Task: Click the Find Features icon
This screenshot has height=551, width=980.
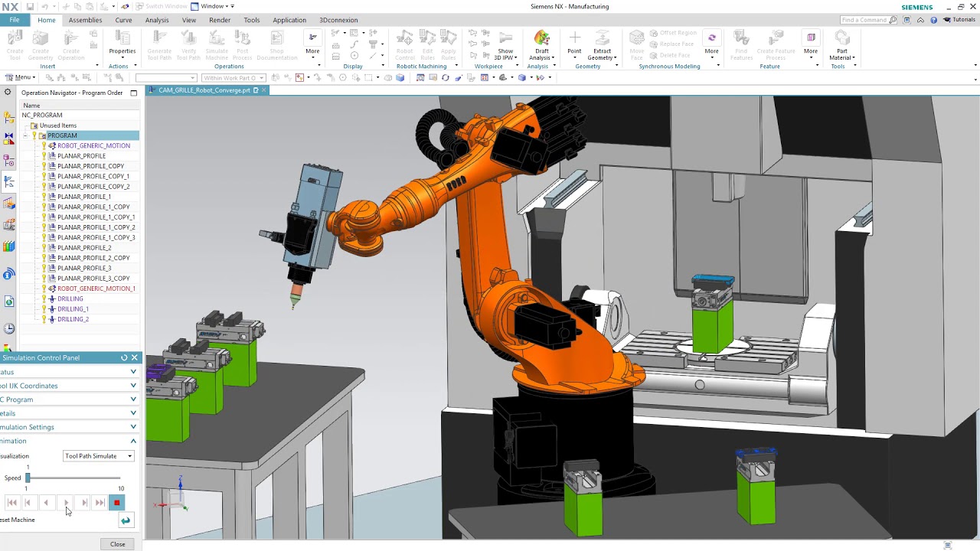Action: click(x=741, y=45)
